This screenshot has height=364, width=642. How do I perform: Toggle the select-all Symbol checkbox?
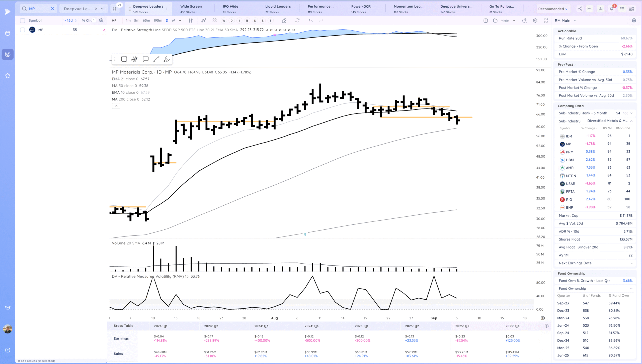coord(23,21)
